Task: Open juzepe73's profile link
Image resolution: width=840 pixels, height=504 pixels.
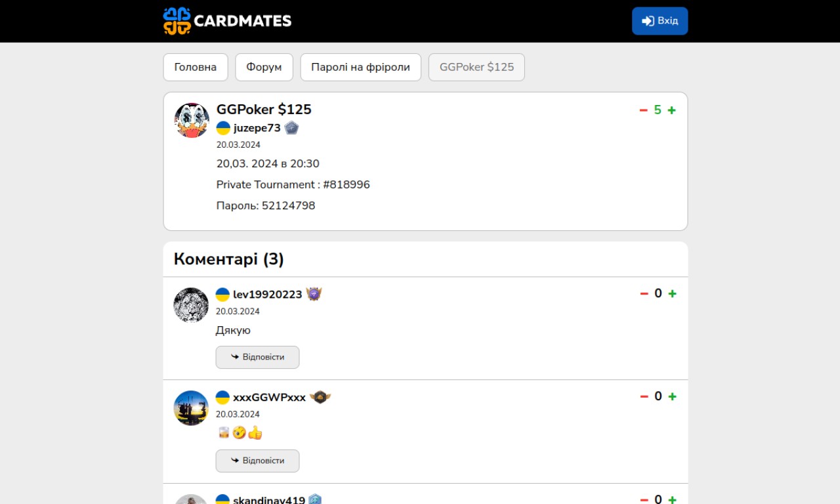Action: [257, 128]
